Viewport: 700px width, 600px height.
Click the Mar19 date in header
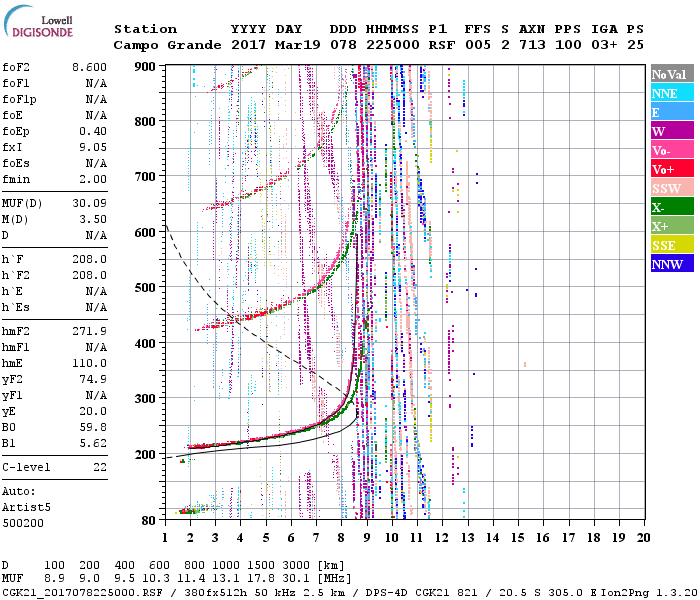(297, 45)
